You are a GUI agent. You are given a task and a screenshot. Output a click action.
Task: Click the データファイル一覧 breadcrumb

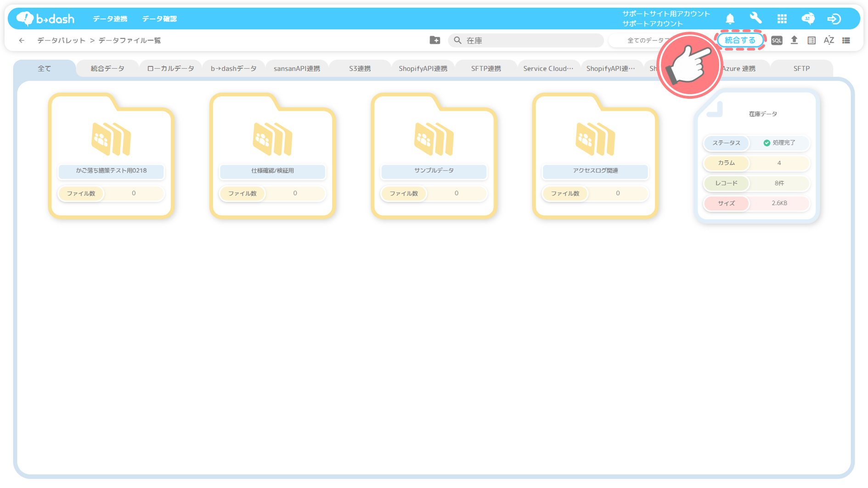130,40
